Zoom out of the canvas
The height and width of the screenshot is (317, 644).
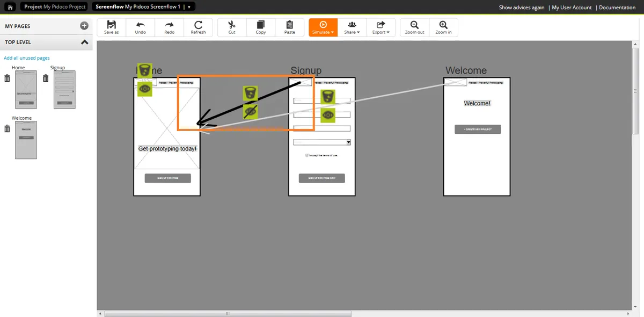[x=414, y=27]
